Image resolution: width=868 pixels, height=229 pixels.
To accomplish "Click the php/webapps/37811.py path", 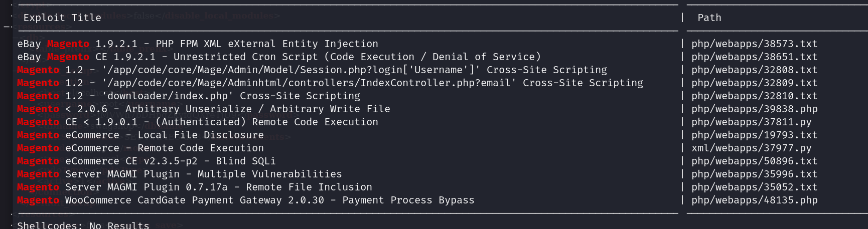I will tap(751, 122).
